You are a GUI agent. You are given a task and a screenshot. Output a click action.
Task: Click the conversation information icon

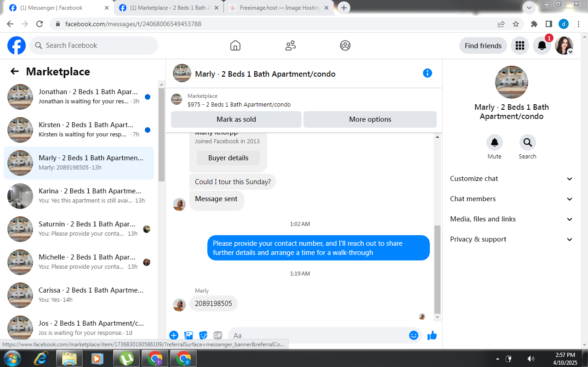tap(428, 73)
